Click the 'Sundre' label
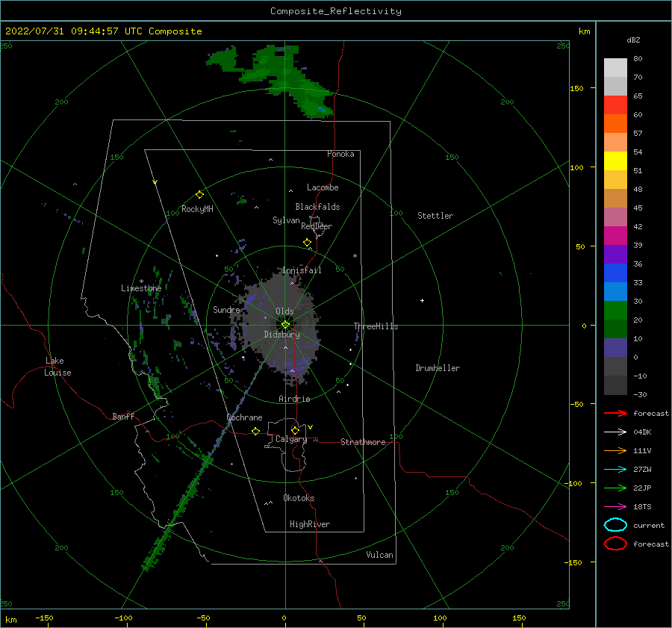Image resolution: width=672 pixels, height=628 pixels. (226, 309)
